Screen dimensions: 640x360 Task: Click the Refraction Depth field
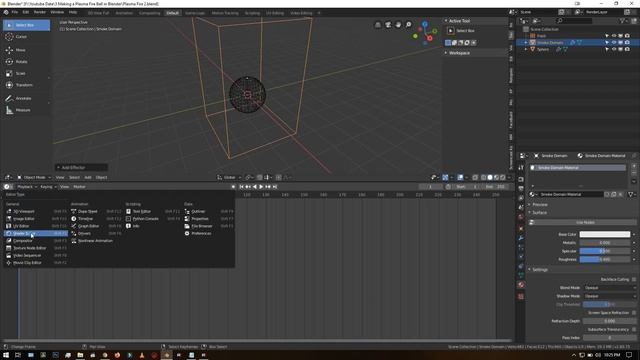pyautogui.click(x=609, y=321)
